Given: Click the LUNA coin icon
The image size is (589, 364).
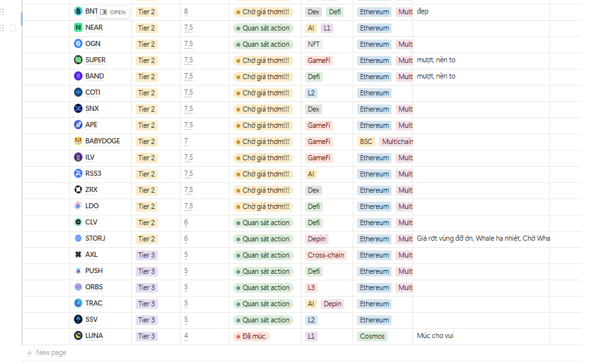Looking at the screenshot, I should click(78, 336).
